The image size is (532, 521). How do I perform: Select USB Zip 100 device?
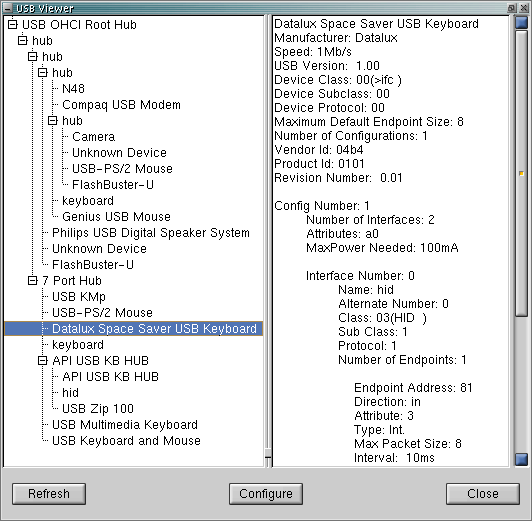[98, 409]
